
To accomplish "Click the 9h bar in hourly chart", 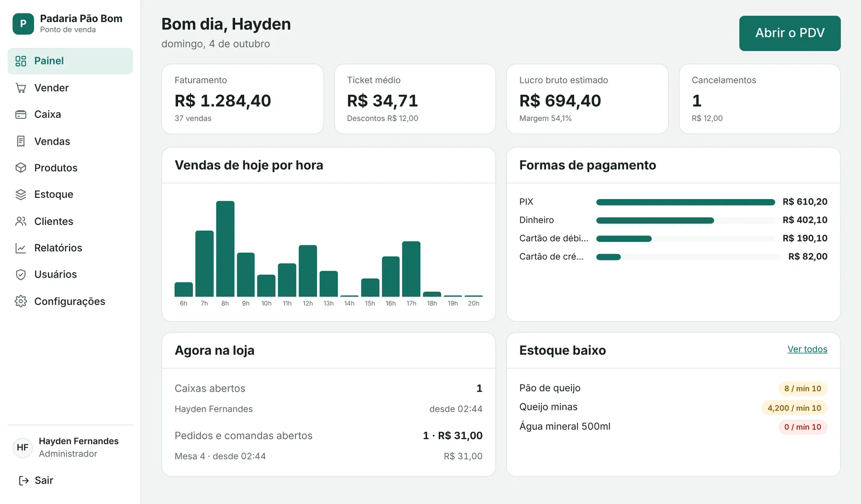I will pos(246,275).
